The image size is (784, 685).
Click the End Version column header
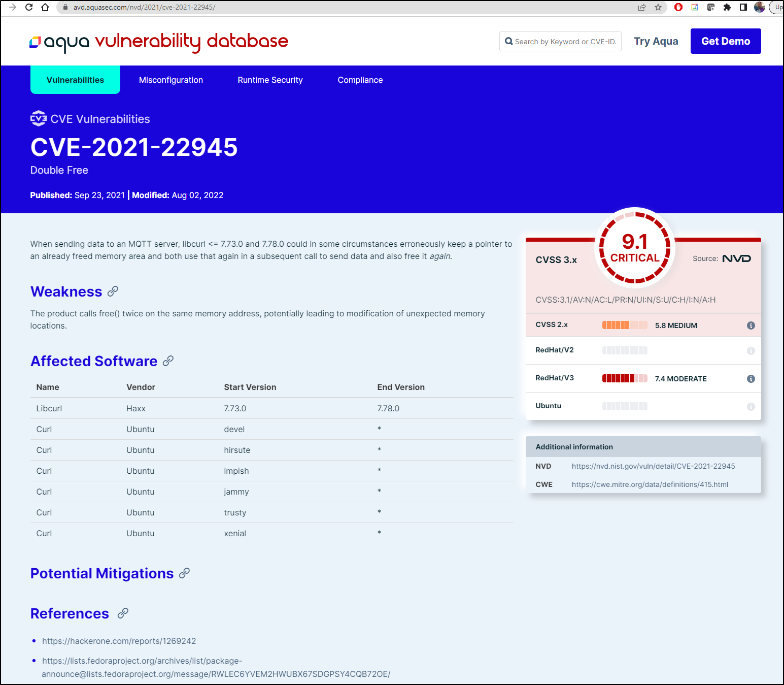401,387
